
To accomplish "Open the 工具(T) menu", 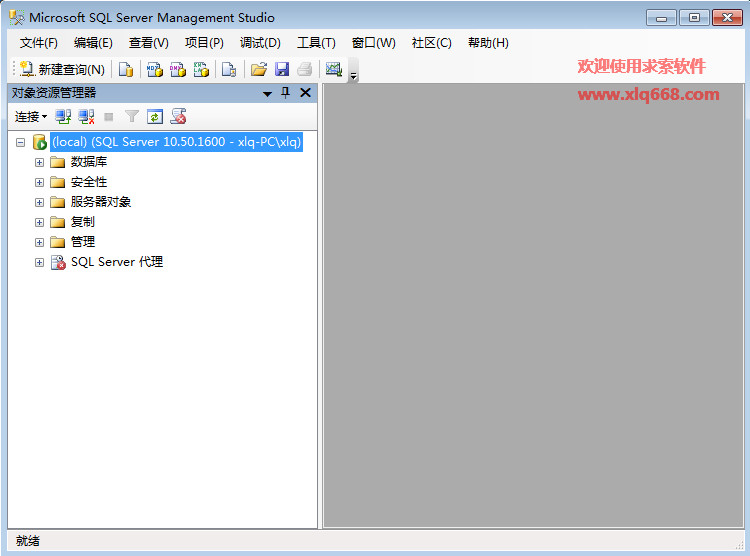I will (316, 43).
